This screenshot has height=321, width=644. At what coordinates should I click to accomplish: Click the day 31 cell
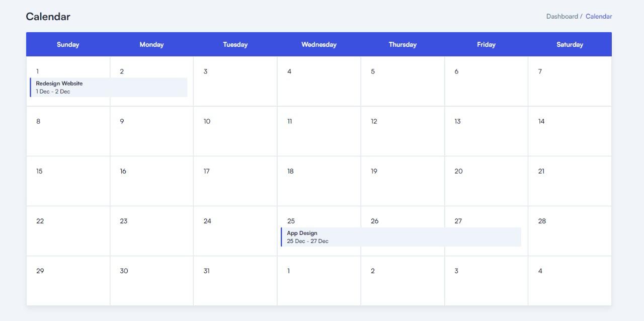[x=235, y=281]
